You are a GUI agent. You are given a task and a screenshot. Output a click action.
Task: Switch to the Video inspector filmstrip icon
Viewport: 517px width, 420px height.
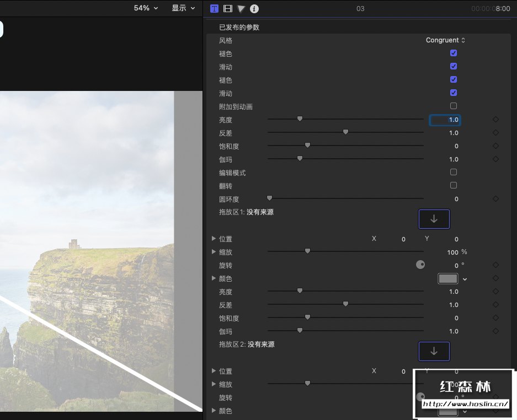coord(227,8)
